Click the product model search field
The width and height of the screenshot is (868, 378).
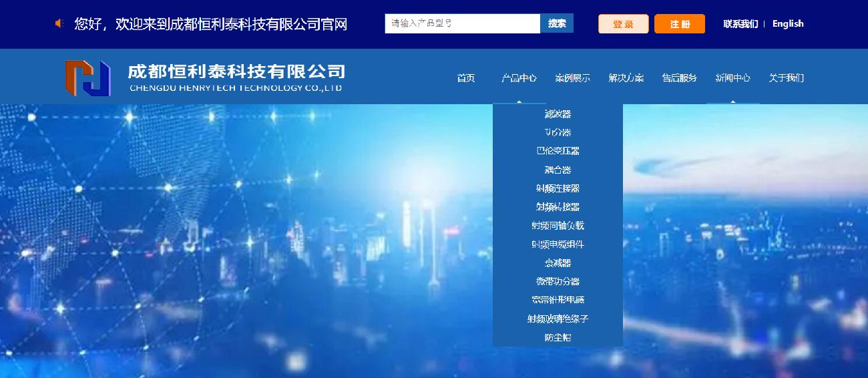462,23
